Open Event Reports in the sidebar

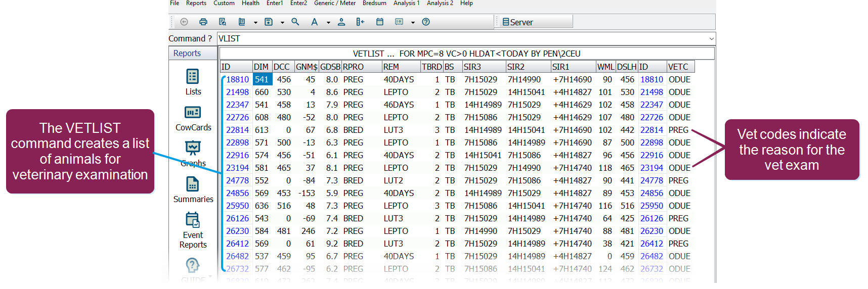click(x=193, y=230)
